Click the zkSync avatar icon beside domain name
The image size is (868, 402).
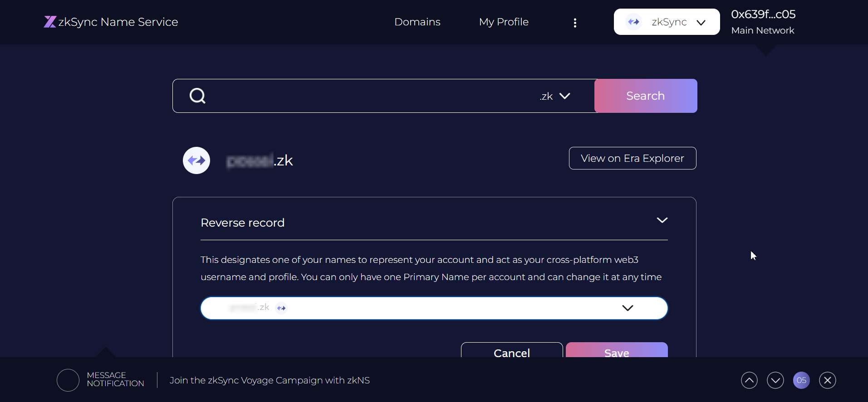pos(196,160)
